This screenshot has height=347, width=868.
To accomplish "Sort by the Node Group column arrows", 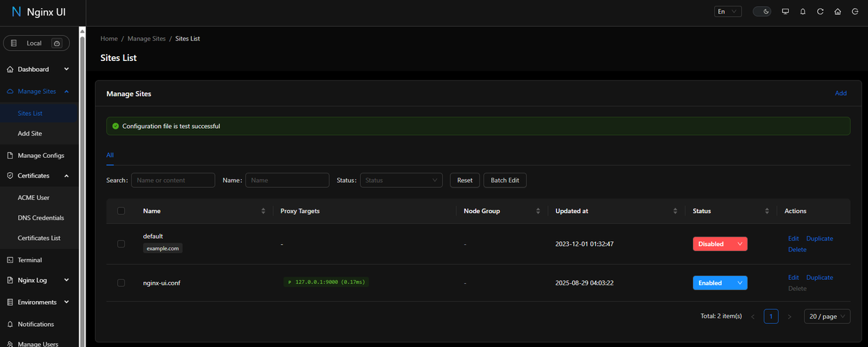I will (x=538, y=211).
